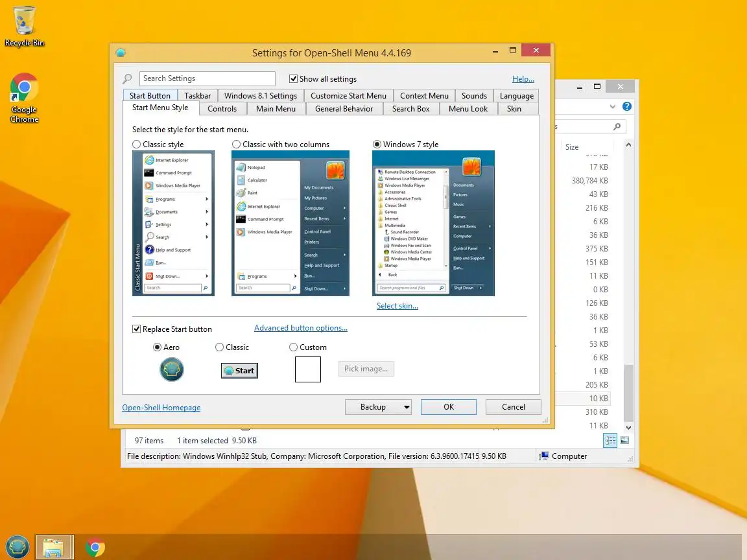Select the 380,784 KB size entry
The image size is (747, 560).
pos(590,181)
